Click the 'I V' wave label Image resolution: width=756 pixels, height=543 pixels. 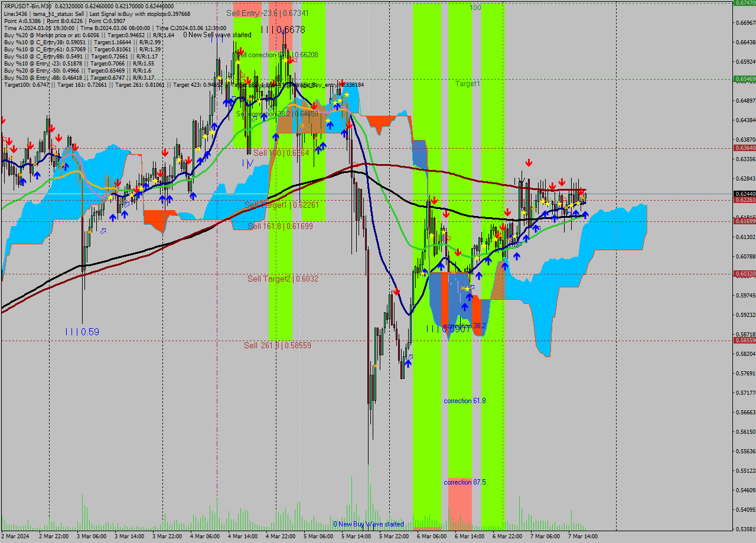click(x=247, y=162)
